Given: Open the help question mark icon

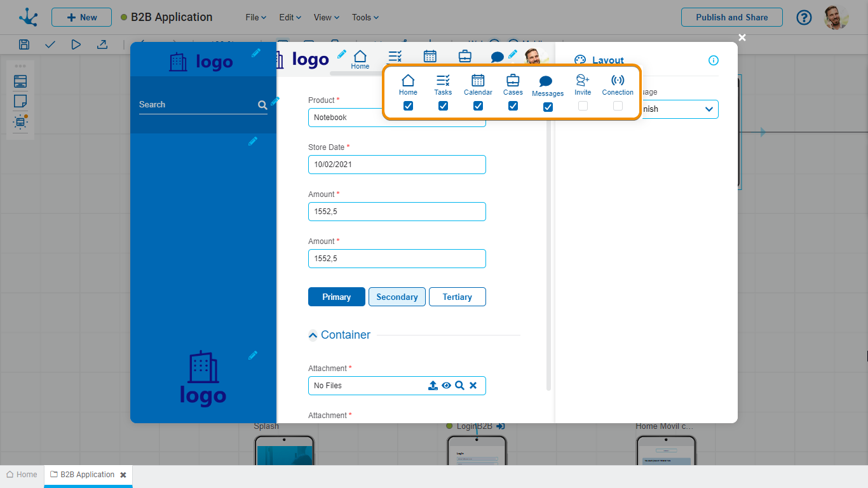Looking at the screenshot, I should click(804, 18).
